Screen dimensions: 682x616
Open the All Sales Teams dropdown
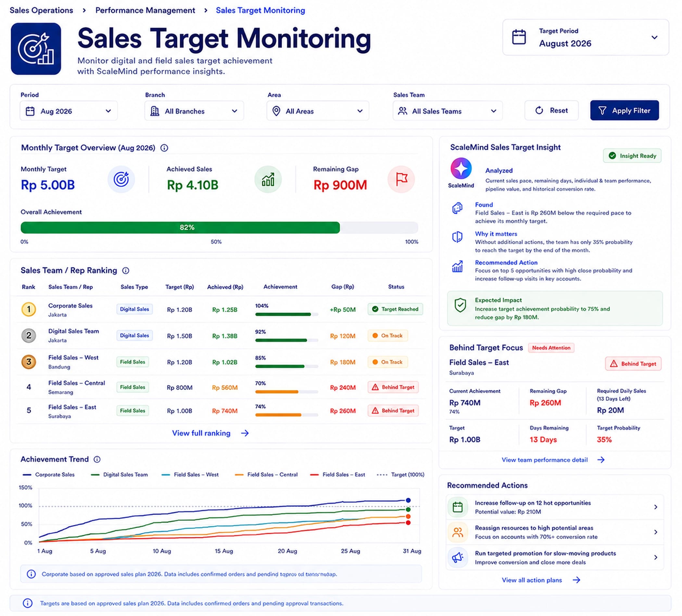(x=448, y=111)
